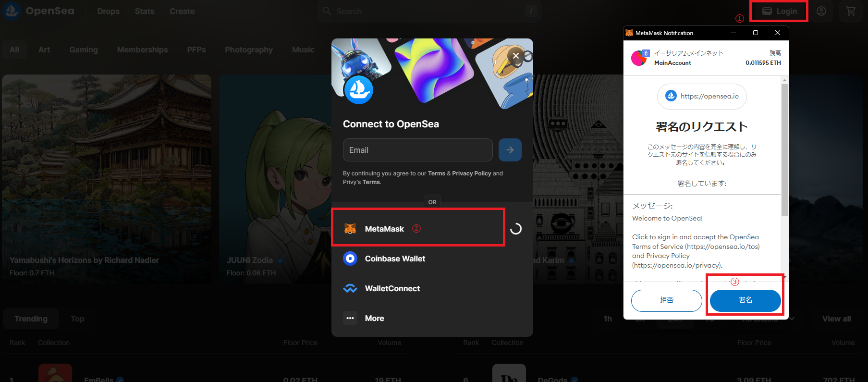
Task: Click the DeGods collection thumbnail
Action: [509, 373]
